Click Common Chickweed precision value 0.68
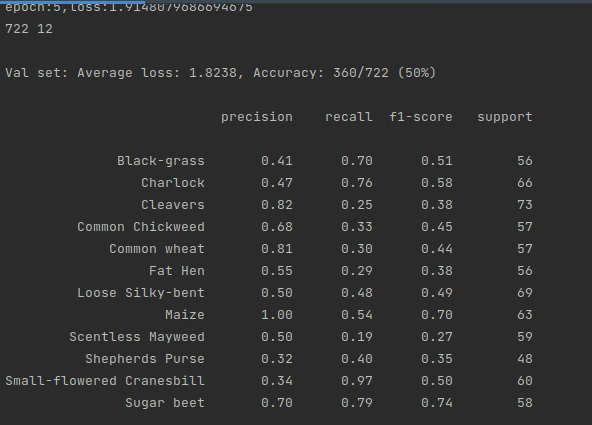Image resolution: width=592 pixels, height=425 pixels. coord(277,227)
